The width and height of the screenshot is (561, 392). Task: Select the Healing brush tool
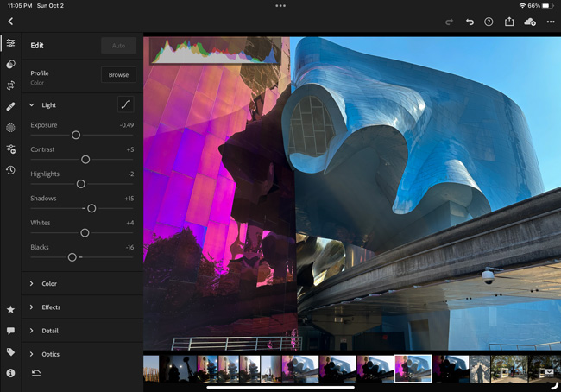(10, 106)
